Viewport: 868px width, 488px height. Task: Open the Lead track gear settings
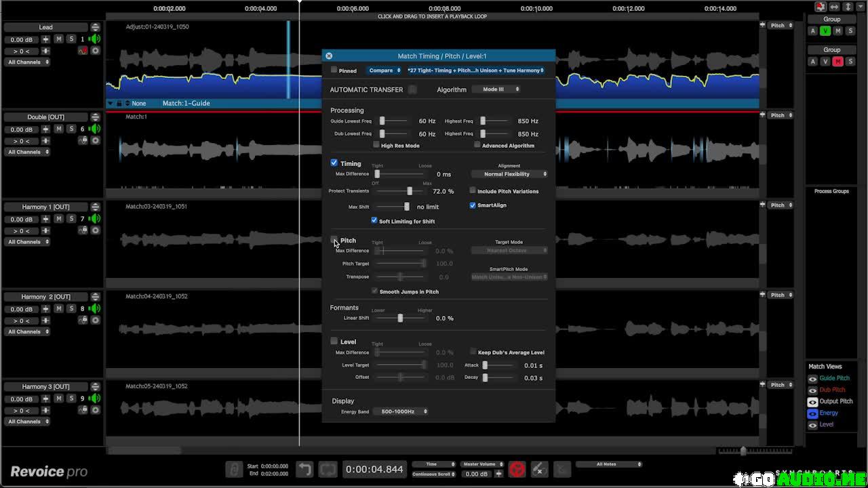pos(96,51)
